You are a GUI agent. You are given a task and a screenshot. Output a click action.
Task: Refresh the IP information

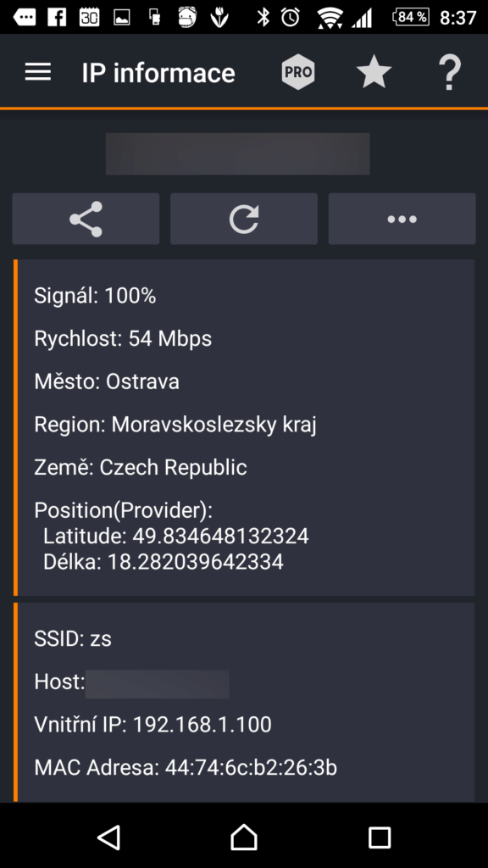(x=244, y=219)
